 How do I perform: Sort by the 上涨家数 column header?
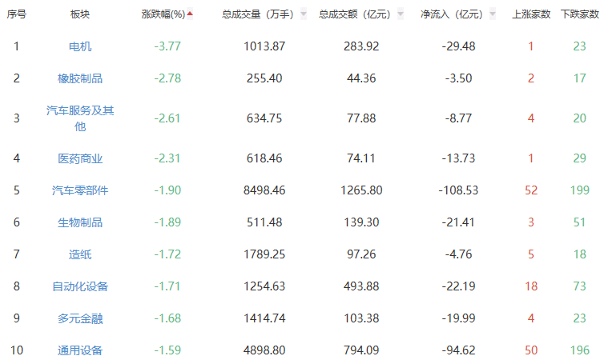tap(530, 14)
